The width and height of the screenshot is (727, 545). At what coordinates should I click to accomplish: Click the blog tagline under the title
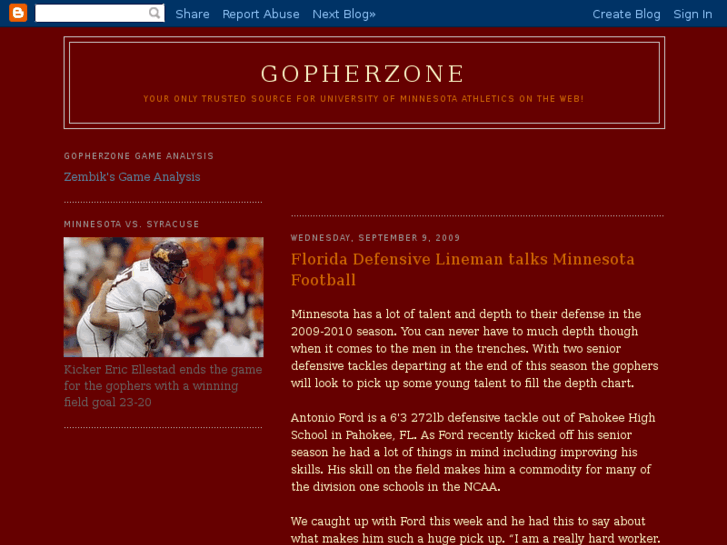point(364,99)
